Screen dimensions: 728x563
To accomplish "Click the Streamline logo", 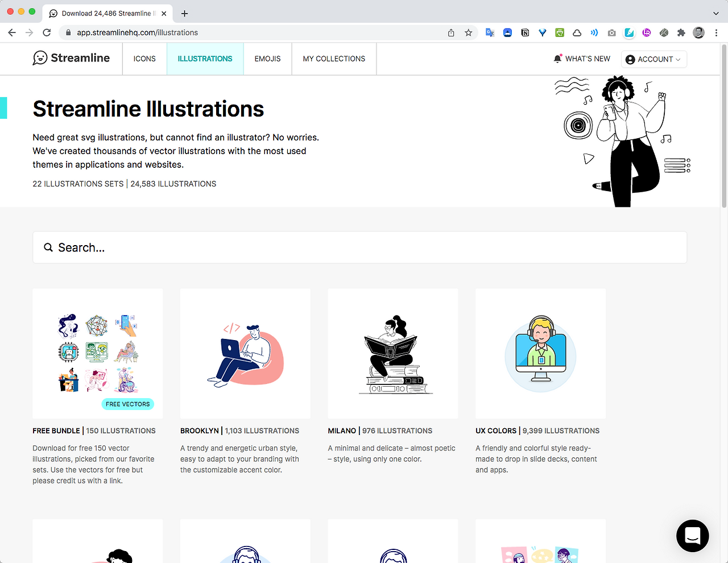I will click(x=71, y=58).
